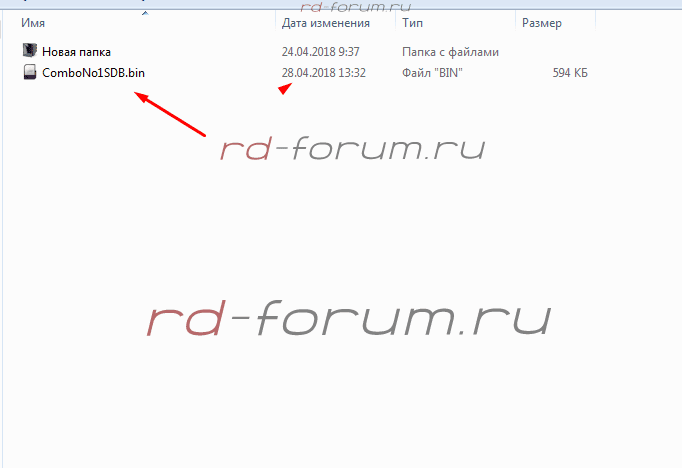Click the type Файл "BIN"
682x468 pixels.
tap(432, 73)
